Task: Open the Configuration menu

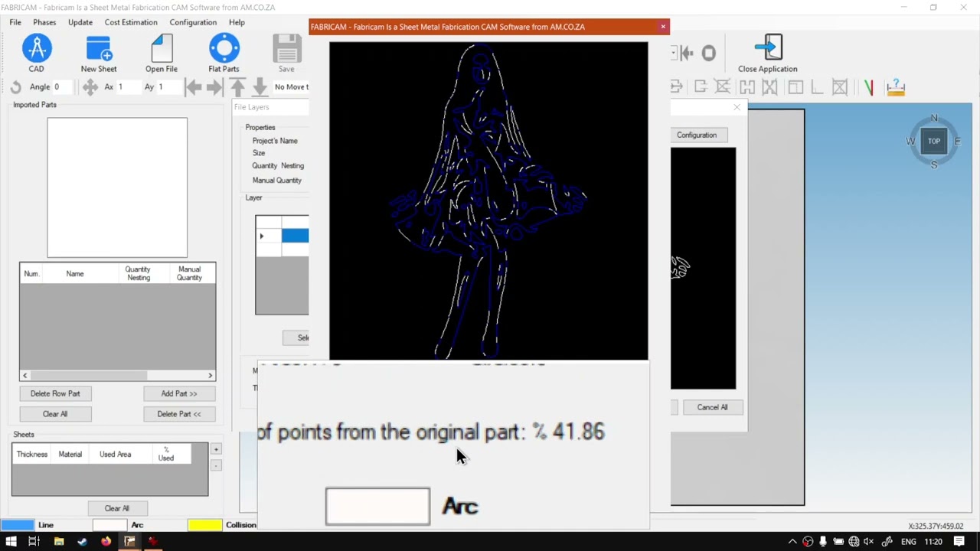Action: (x=193, y=22)
